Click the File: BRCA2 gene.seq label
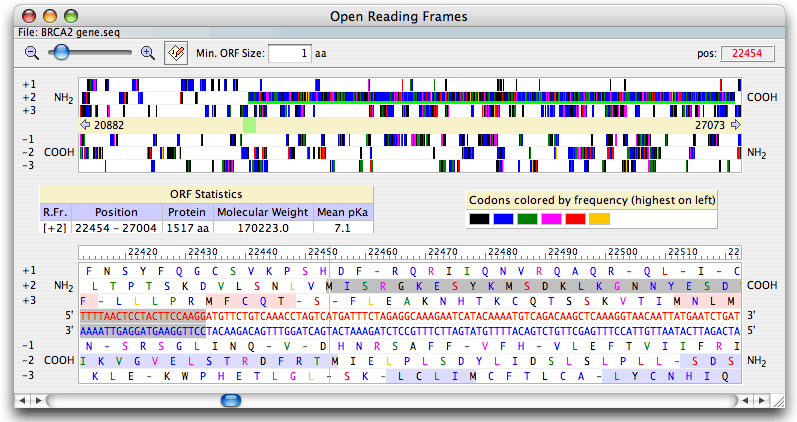 click(x=69, y=33)
